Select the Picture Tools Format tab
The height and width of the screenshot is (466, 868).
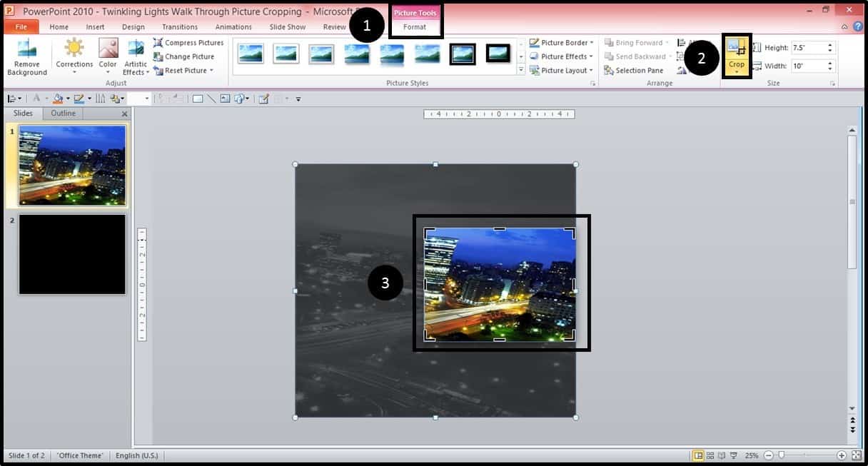click(x=415, y=27)
